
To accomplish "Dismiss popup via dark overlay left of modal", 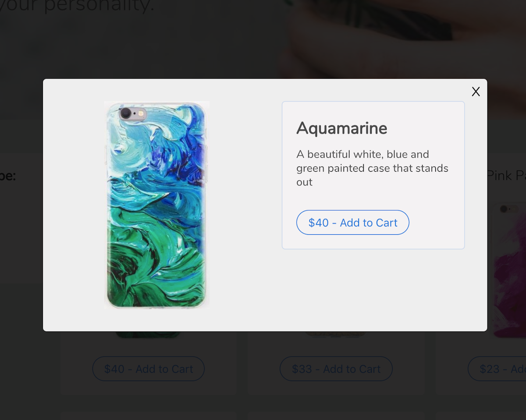I will [x=21, y=219].
